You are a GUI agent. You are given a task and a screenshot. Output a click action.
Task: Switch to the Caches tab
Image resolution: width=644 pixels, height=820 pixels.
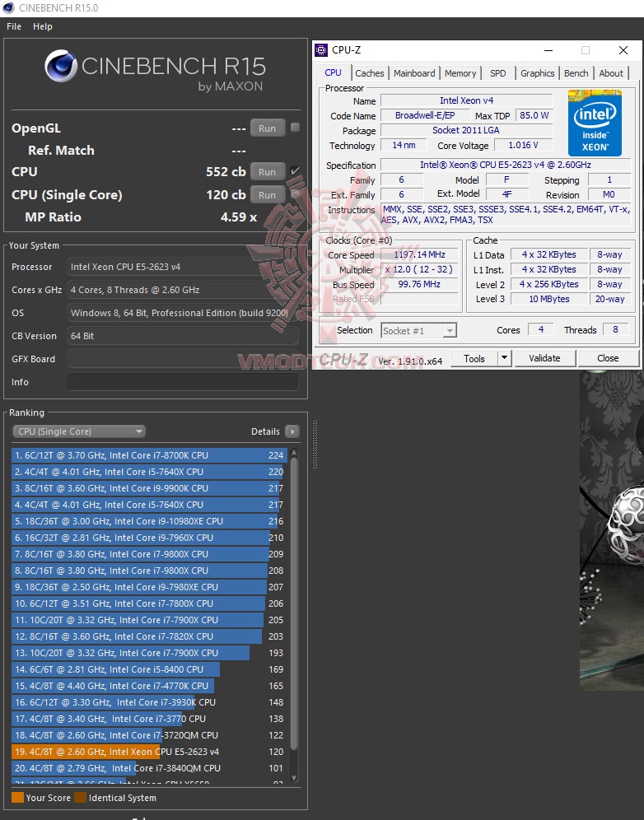click(x=369, y=73)
